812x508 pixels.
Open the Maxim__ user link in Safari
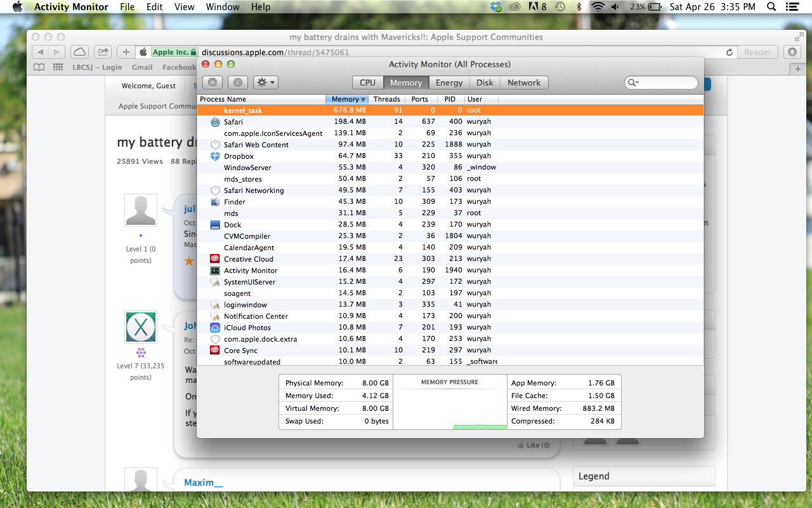point(204,483)
